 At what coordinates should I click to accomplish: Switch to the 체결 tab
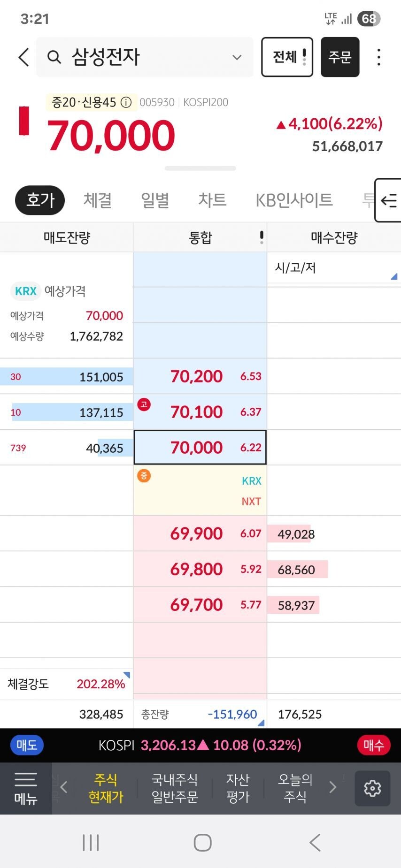98,200
